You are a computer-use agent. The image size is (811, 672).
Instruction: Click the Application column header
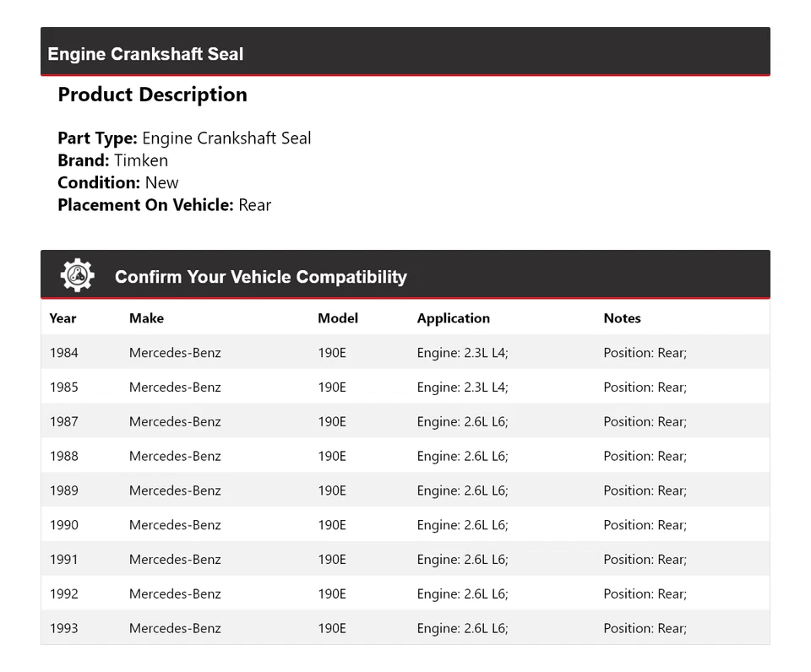pyautogui.click(x=453, y=318)
